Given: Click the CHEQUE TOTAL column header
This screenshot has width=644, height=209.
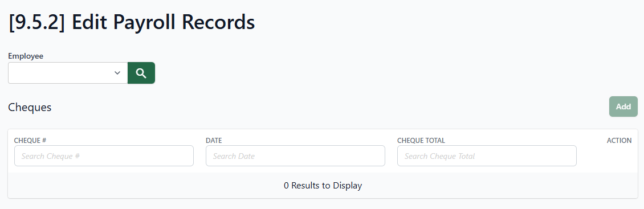Looking at the screenshot, I should point(421,141).
